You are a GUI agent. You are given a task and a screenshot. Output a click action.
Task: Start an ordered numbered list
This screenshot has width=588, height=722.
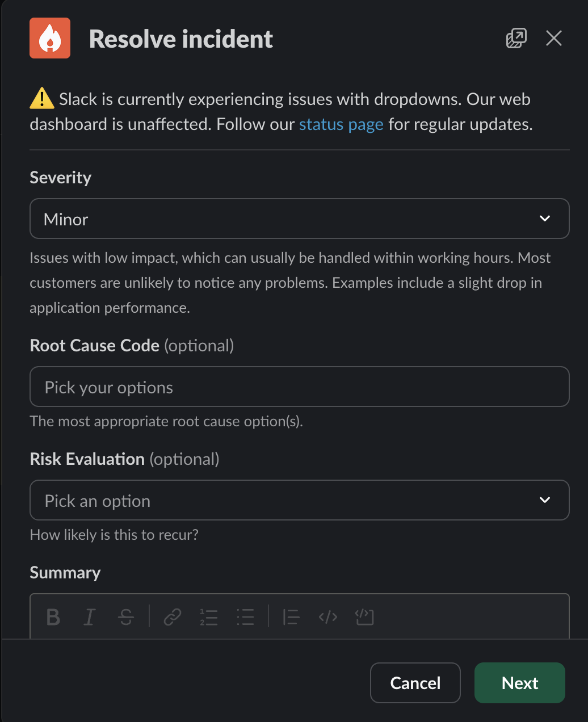(209, 616)
